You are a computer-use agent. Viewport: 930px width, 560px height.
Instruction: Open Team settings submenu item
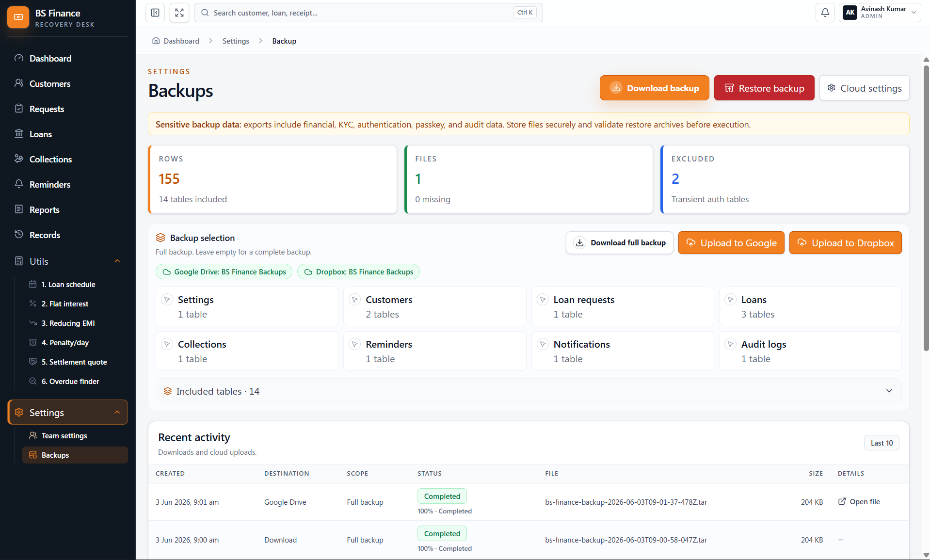tap(75, 435)
